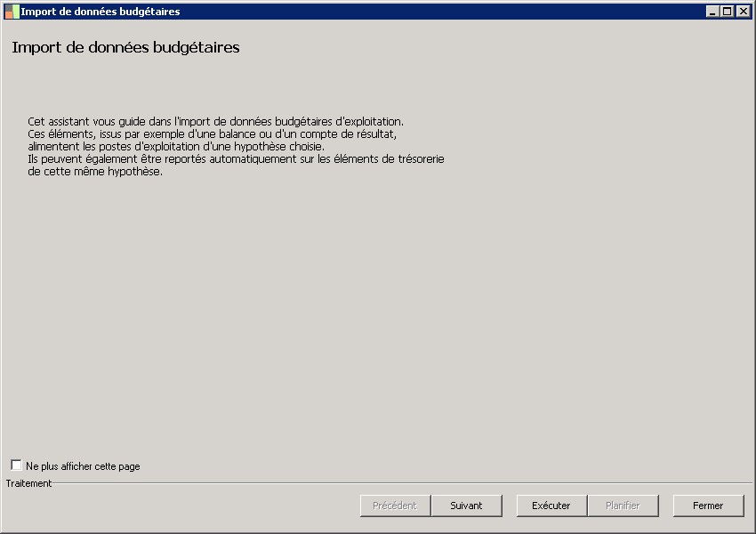Click the line starting "Ces éléments, issus"

click(212, 133)
